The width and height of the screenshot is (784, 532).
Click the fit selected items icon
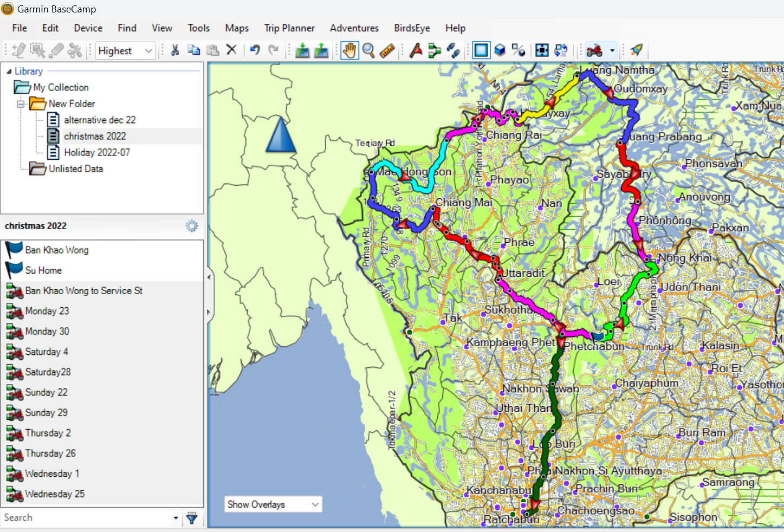click(542, 50)
